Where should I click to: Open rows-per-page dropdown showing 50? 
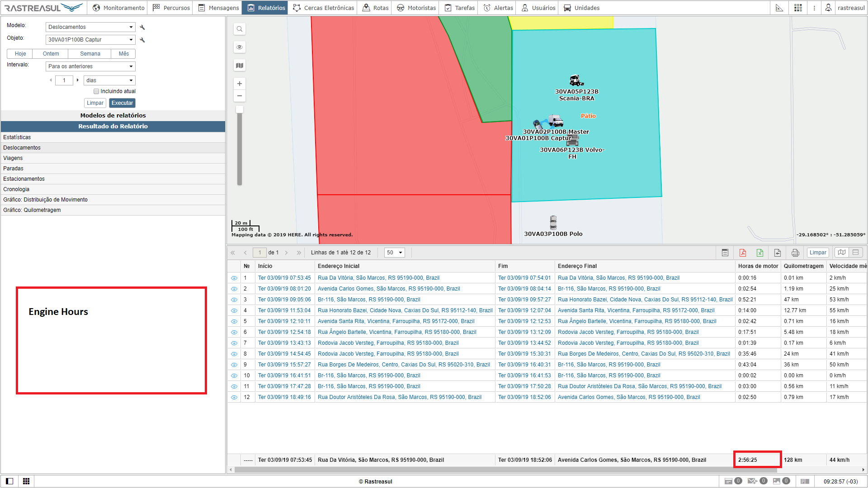click(394, 253)
